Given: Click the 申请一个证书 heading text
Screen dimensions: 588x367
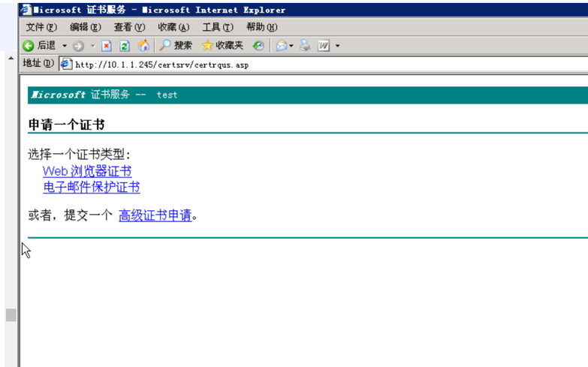Looking at the screenshot, I should point(66,125).
